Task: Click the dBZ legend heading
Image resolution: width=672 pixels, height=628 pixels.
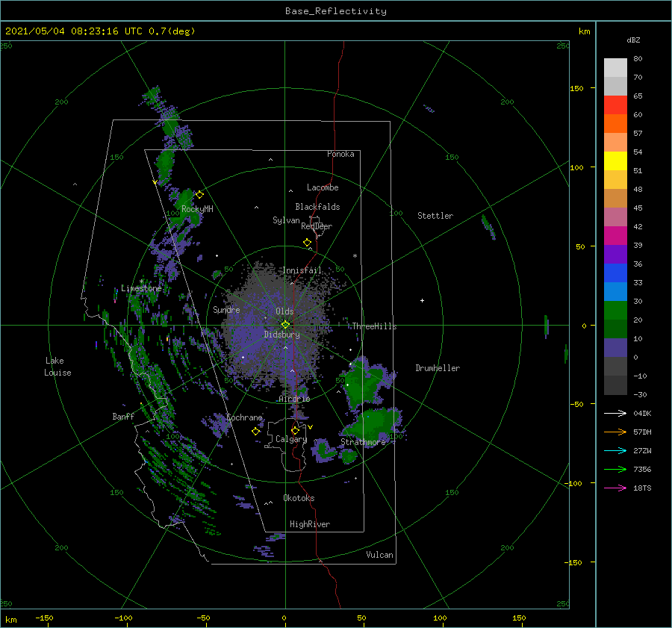Action: [x=633, y=40]
